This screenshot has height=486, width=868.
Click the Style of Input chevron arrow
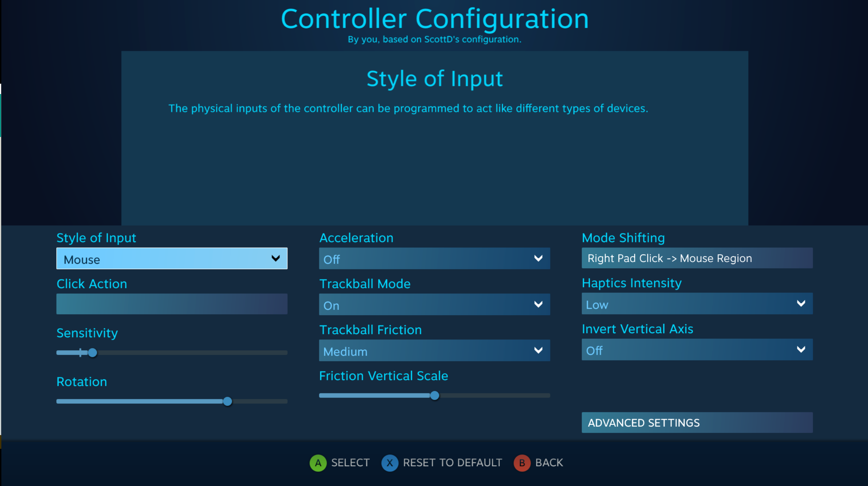(276, 258)
